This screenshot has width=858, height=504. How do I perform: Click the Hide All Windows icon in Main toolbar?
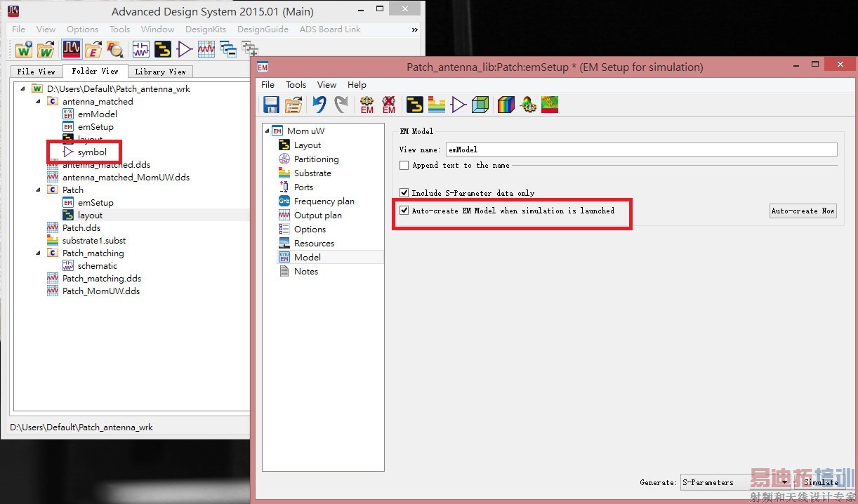(x=227, y=49)
